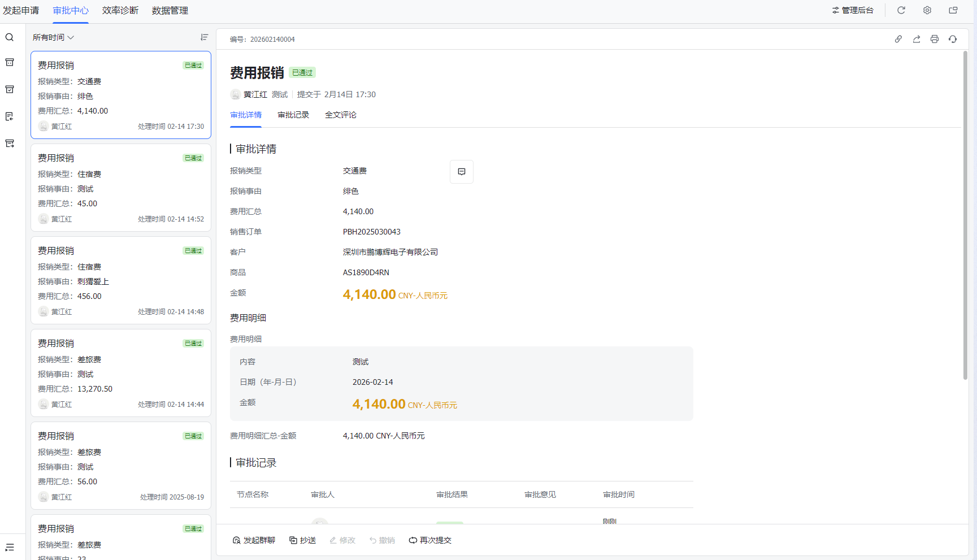
Task: Select the expense card totaling 13,270.50
Action: coord(121,373)
